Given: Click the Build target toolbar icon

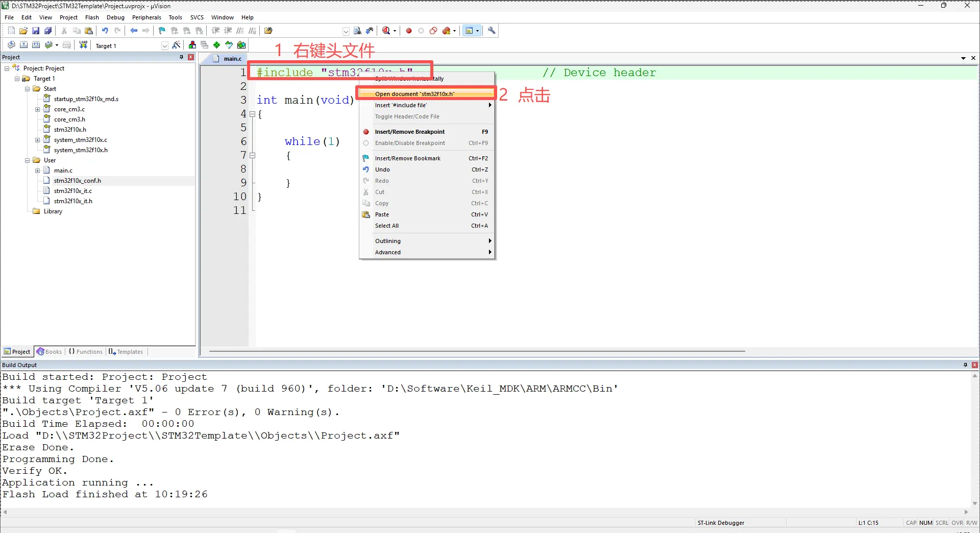Looking at the screenshot, I should [x=23, y=45].
